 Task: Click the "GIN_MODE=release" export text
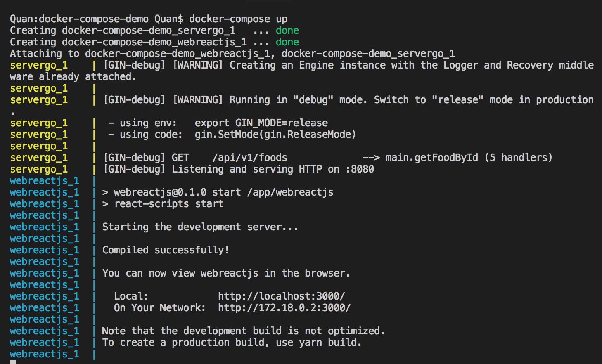(281, 123)
